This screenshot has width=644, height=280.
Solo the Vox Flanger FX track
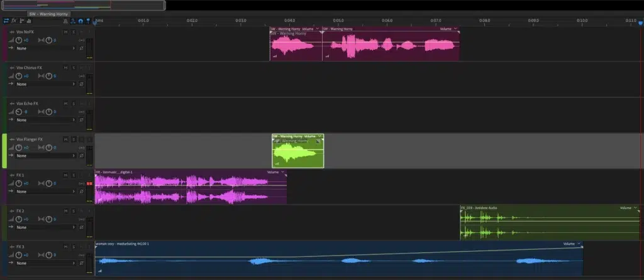pos(74,139)
